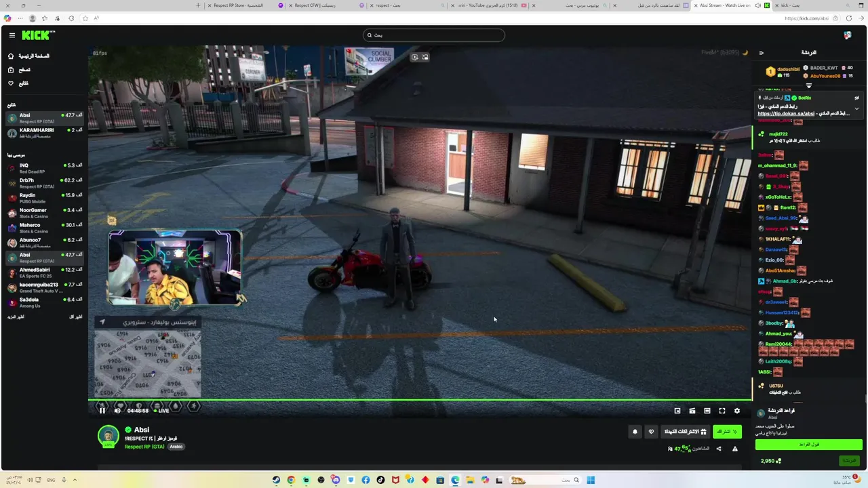This screenshot has height=488, width=868.
Task: Open Abuno07 channel in sidebar
Action: (x=44, y=243)
